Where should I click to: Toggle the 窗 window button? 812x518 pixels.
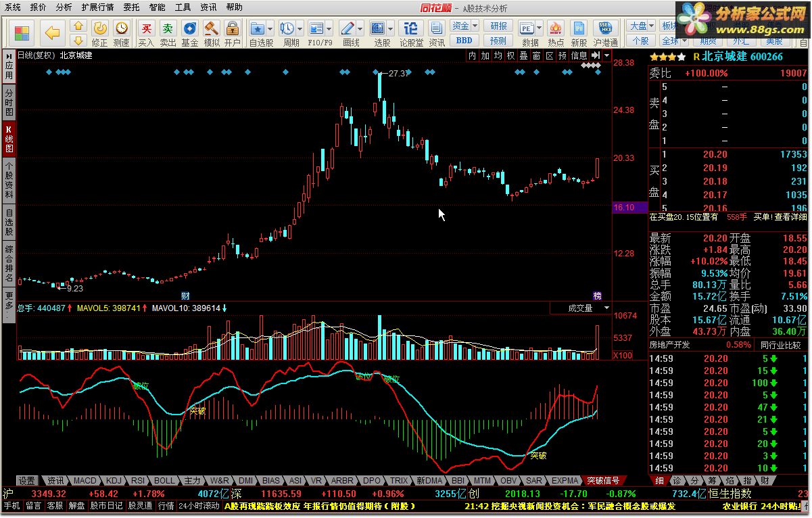pyautogui.click(x=536, y=55)
